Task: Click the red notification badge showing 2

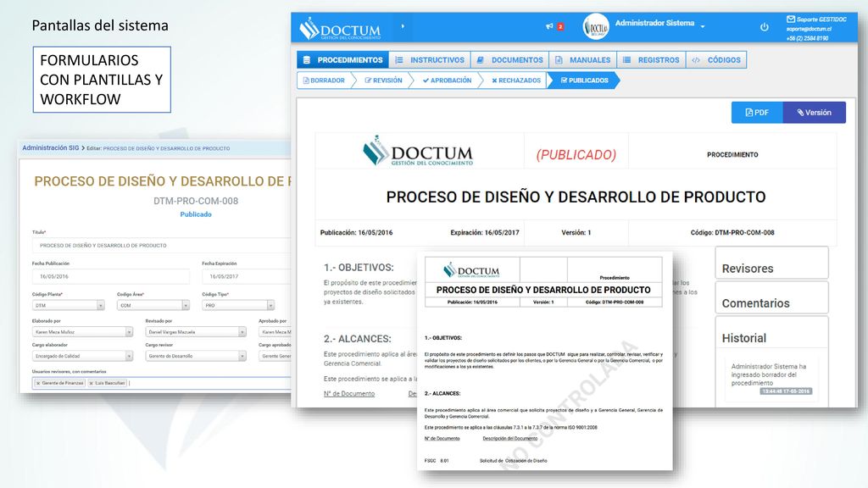Action: (x=560, y=26)
